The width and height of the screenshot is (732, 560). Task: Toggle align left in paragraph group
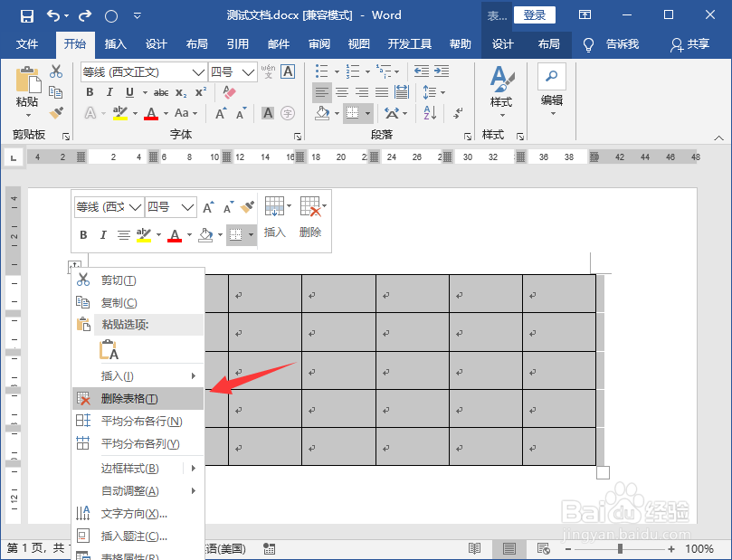321,92
